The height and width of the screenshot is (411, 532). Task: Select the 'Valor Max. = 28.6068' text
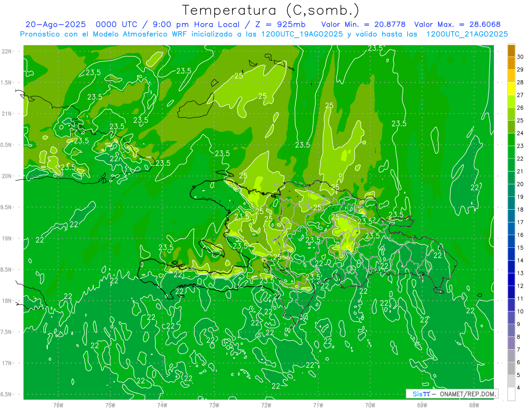coord(457,24)
